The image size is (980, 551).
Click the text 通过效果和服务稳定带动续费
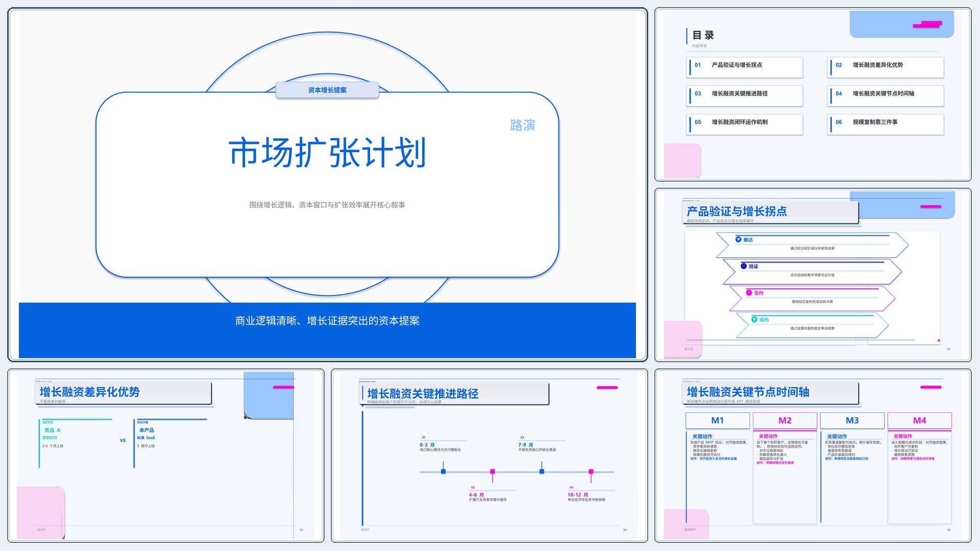point(812,329)
